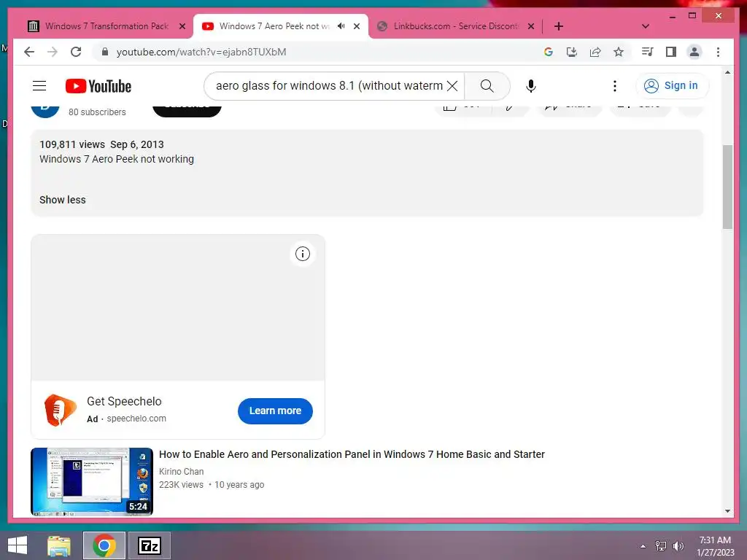Image resolution: width=747 pixels, height=560 pixels.
Task: Close the Linkbucks.com tab
Action: tap(531, 26)
